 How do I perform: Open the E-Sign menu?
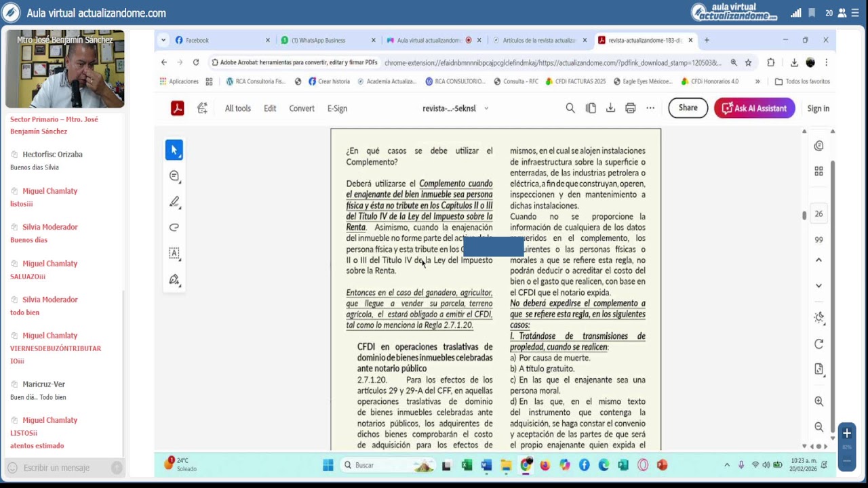[x=337, y=108]
